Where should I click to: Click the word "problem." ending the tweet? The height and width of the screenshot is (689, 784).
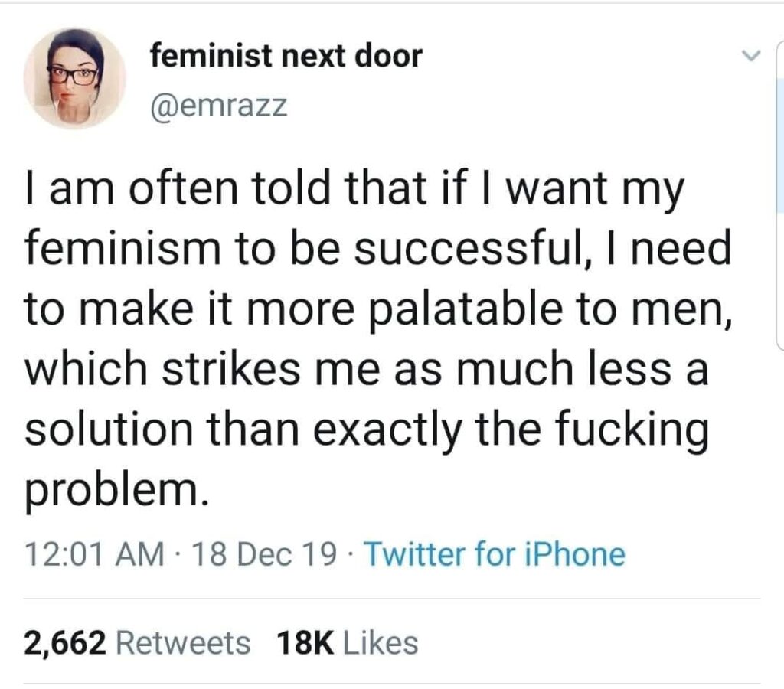click(116, 489)
